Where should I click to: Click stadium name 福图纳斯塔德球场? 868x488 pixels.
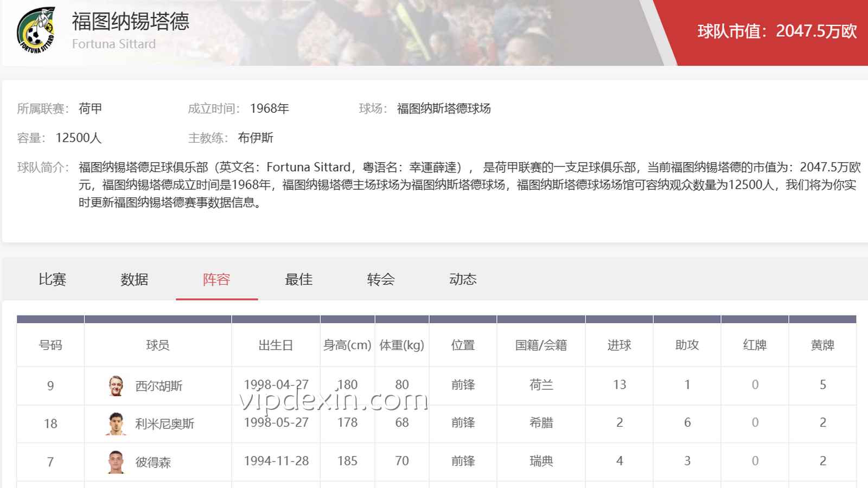coord(444,108)
